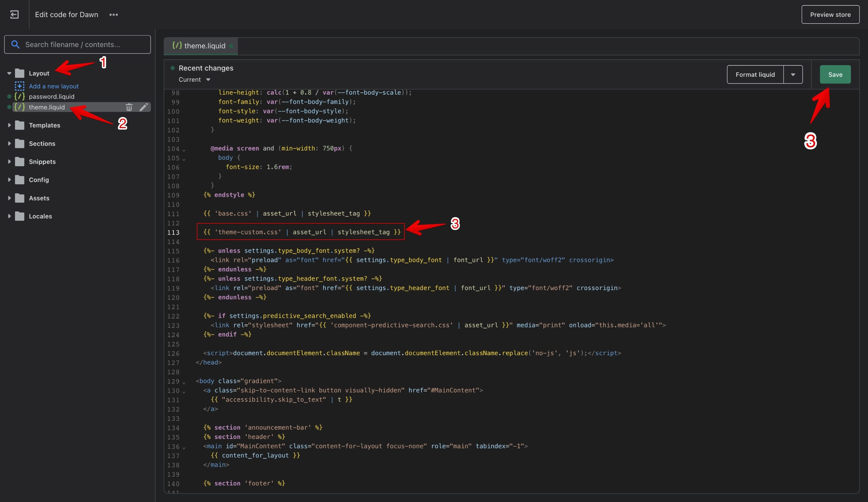868x502 pixels.
Task: Click the Preview store button
Action: point(830,14)
